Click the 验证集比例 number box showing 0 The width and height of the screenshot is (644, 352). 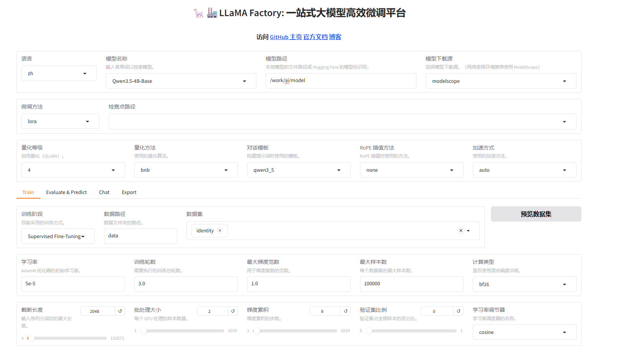(437, 311)
